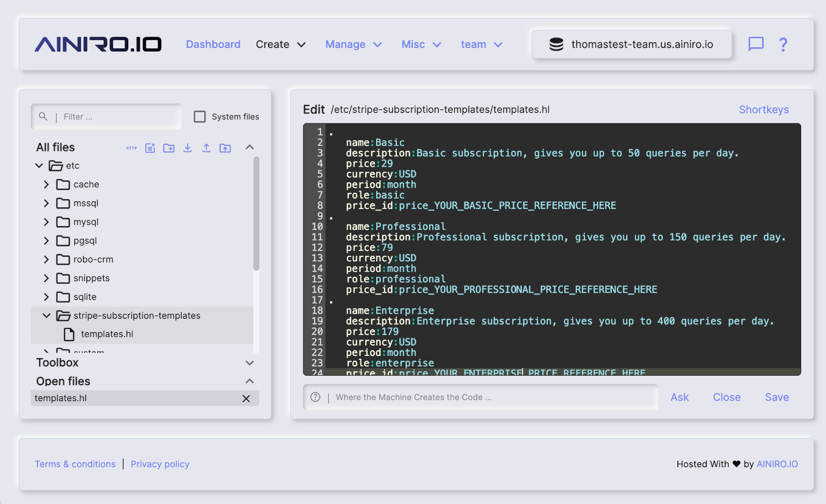Open Privacy policy link
Image resolution: width=826 pixels, height=504 pixels.
(x=160, y=464)
